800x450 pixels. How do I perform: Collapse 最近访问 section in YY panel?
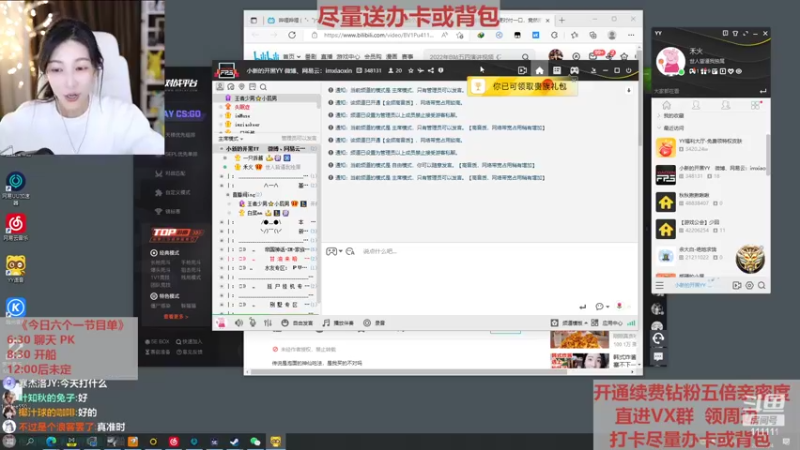tap(659, 128)
